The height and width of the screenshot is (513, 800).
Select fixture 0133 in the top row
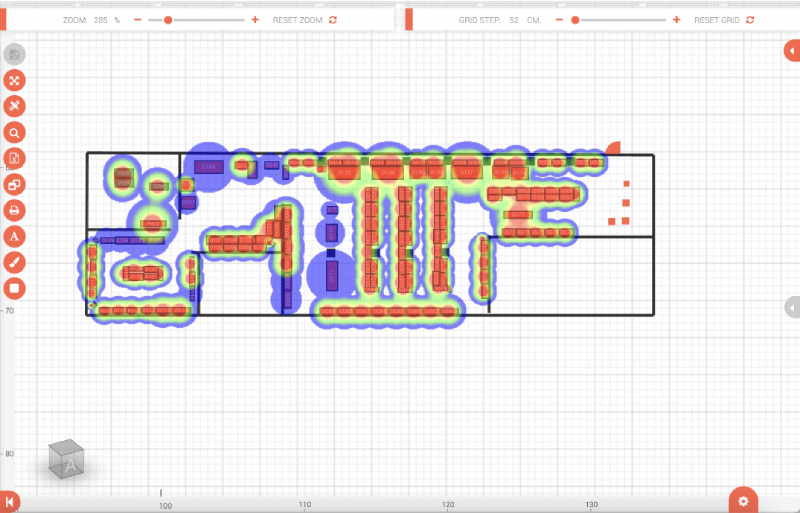pos(344,173)
